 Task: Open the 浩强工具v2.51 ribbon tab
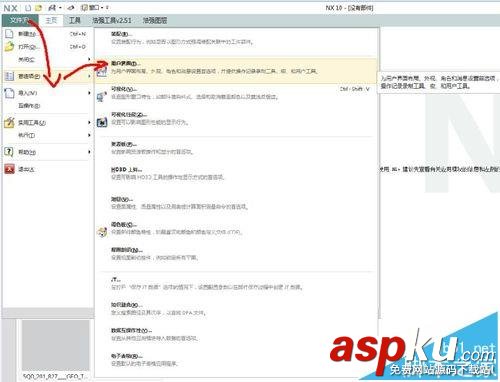[x=112, y=20]
